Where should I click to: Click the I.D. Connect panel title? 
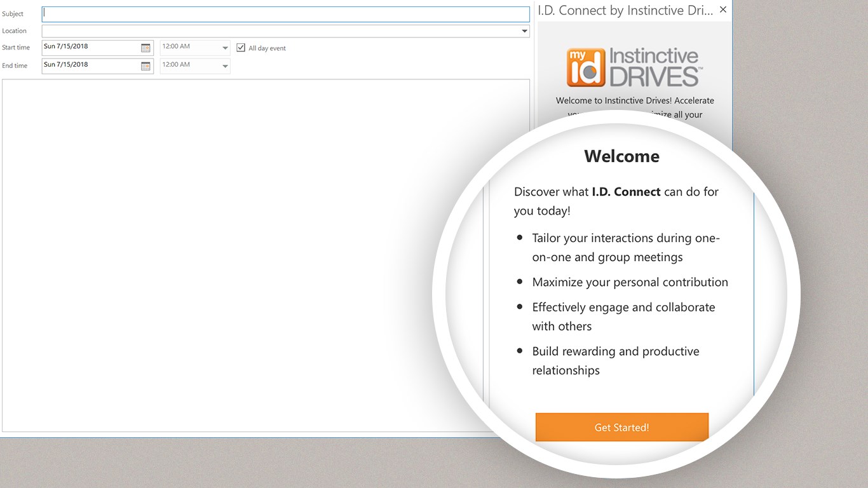click(625, 10)
